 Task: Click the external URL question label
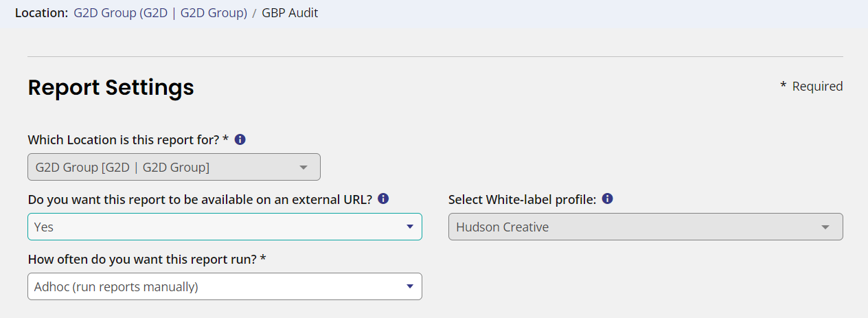point(200,200)
